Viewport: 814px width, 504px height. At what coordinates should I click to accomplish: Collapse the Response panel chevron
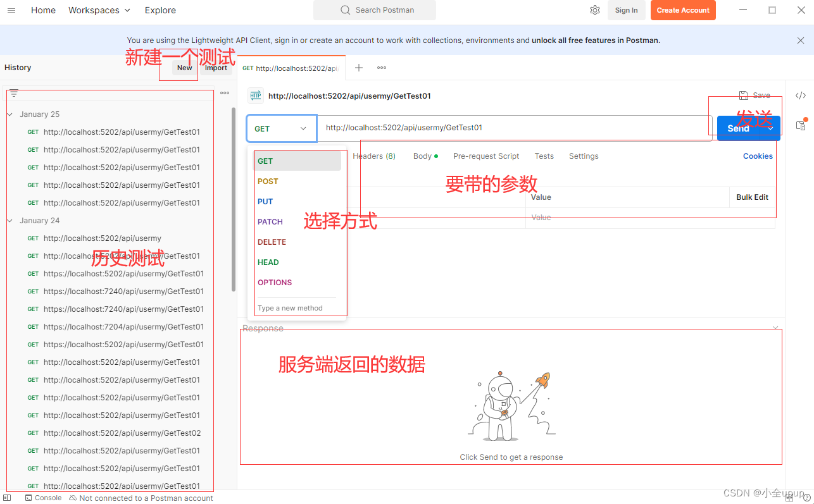click(x=775, y=328)
